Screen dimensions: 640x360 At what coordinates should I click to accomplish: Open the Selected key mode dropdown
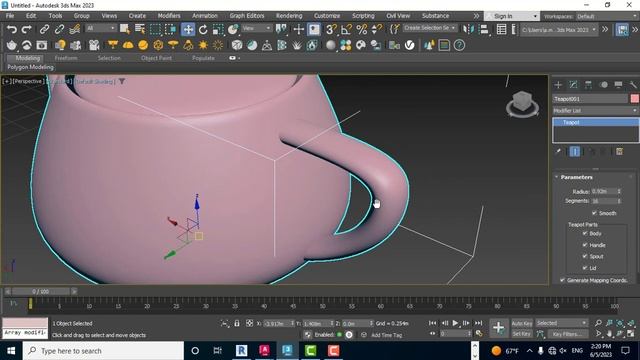click(561, 323)
